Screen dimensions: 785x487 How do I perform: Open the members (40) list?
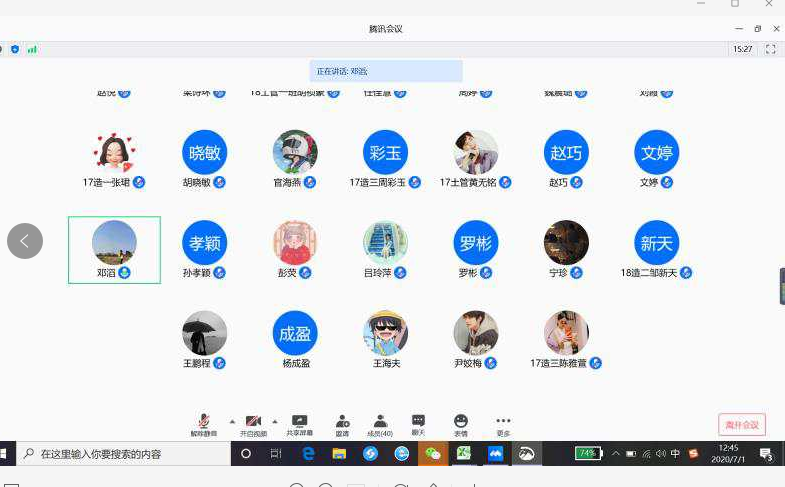[380, 423]
